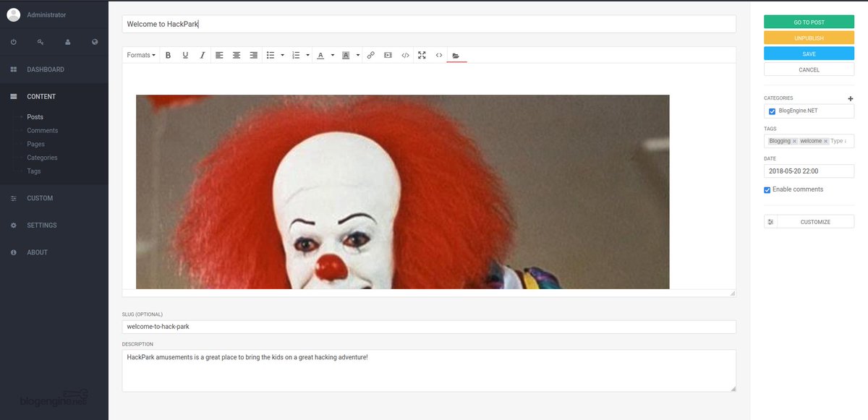This screenshot has width=868, height=420.
Task: Toggle bold formatting in editor toolbar
Action: (168, 55)
